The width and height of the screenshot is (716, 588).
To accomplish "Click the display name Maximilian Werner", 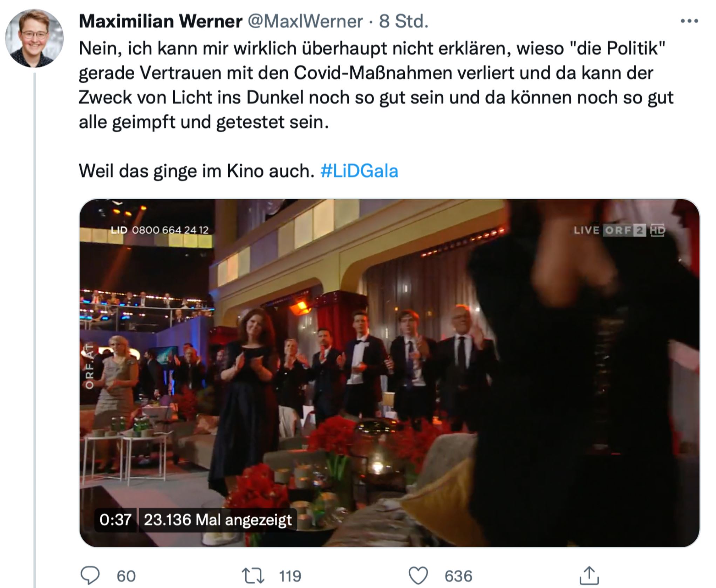I will [161, 21].
